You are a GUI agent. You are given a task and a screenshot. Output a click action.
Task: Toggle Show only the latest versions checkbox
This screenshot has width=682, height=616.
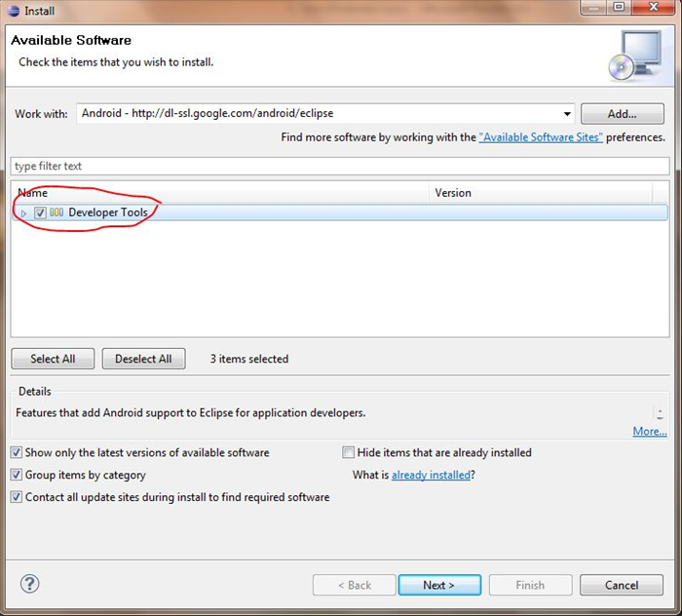pyautogui.click(x=17, y=452)
